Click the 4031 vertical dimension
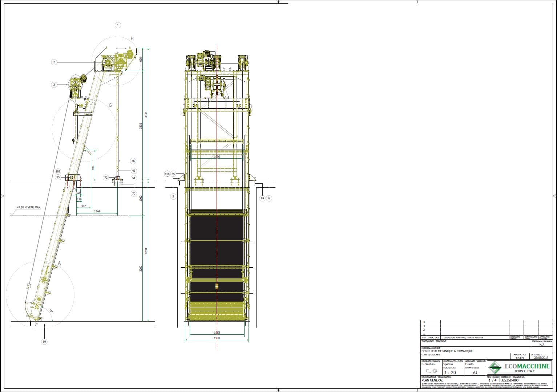 click(x=146, y=114)
